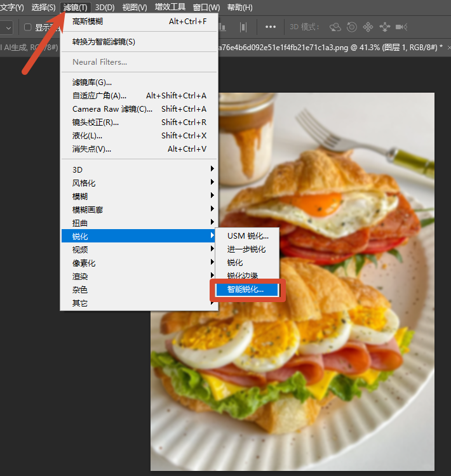The height and width of the screenshot is (476, 451).
Task: Expand the 模糊画廊 submenu
Action: (x=140, y=210)
